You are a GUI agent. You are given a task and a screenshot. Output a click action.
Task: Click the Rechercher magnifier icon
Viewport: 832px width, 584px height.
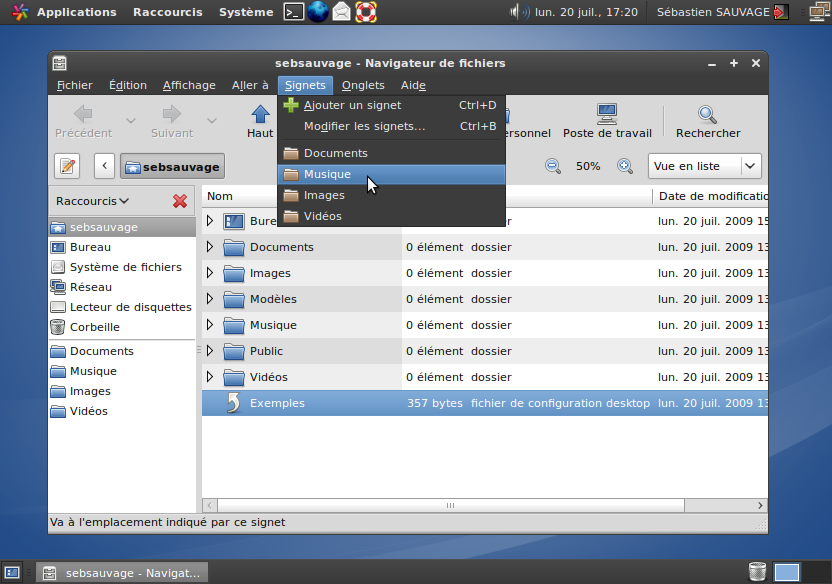tap(707, 114)
